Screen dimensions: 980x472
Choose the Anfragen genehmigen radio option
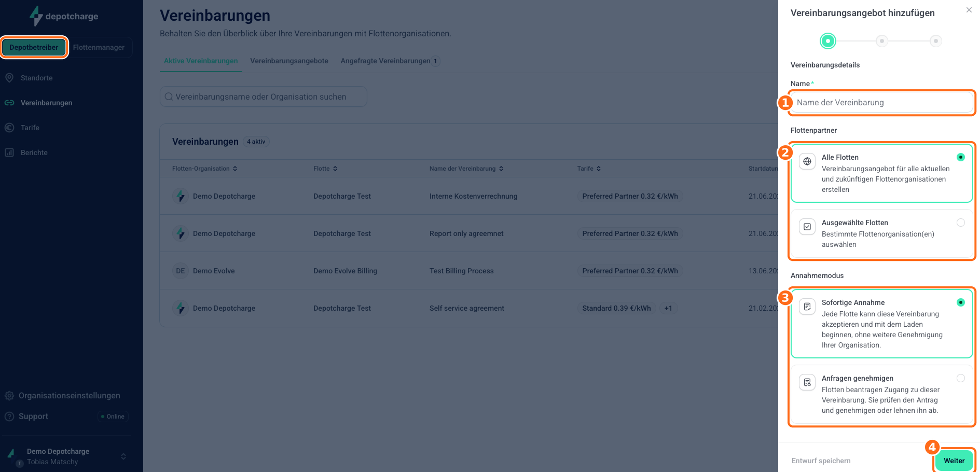(x=961, y=378)
